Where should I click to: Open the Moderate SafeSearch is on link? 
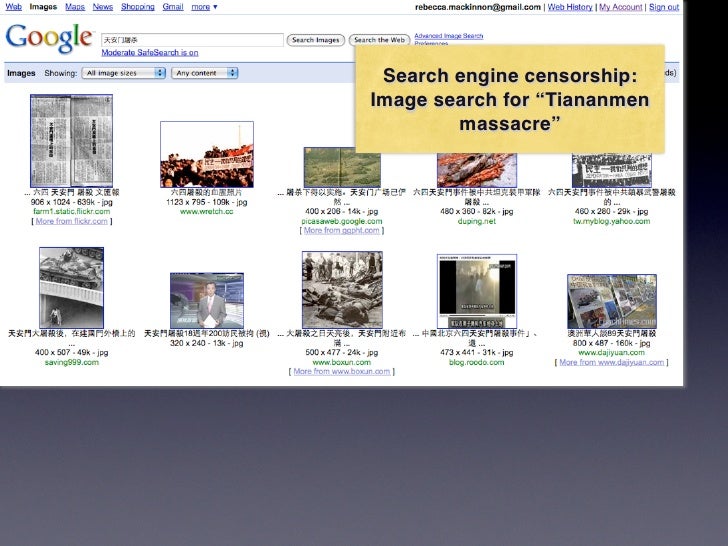point(150,52)
